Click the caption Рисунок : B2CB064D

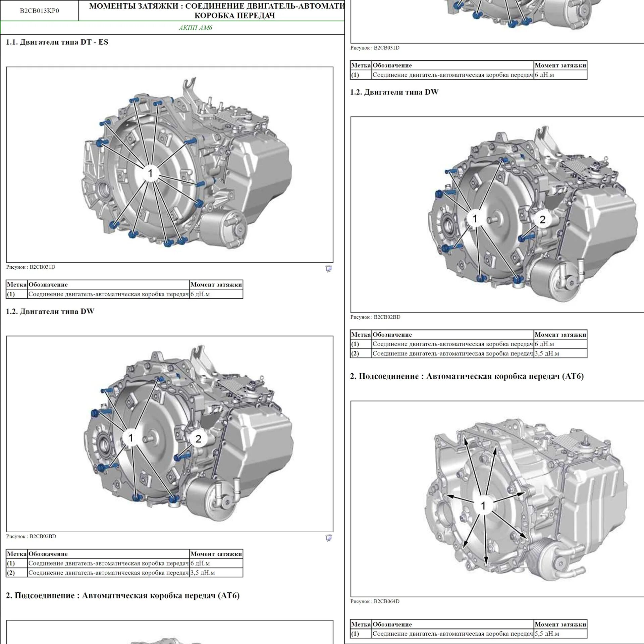tap(375, 601)
